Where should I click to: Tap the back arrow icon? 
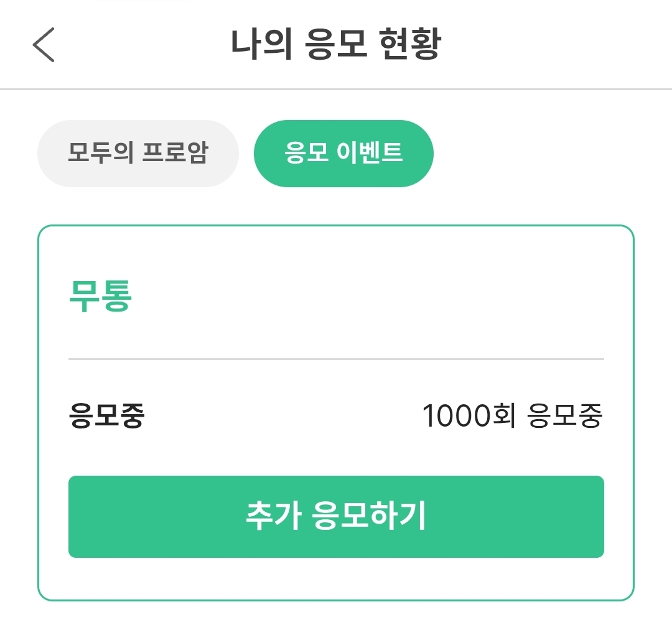[44, 45]
